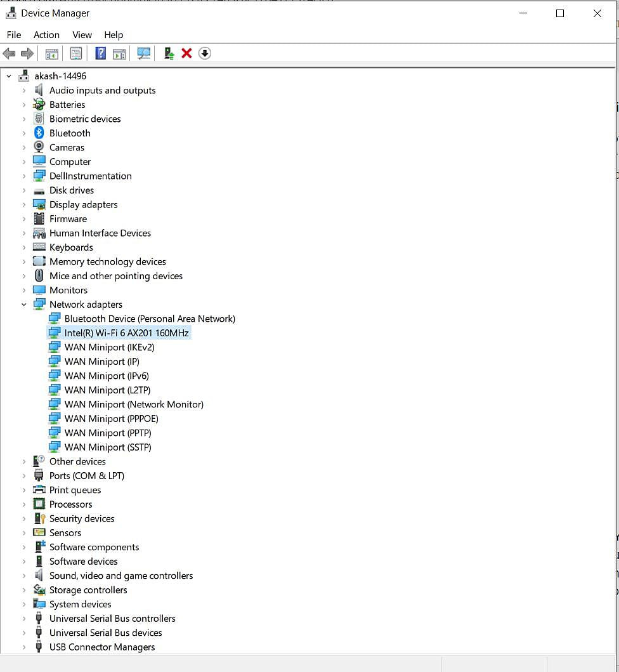Expand the Other devices category
The height and width of the screenshot is (672, 619).
[24, 461]
